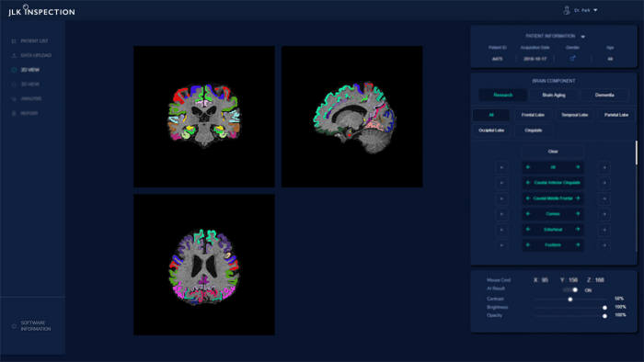Select the Frontal Lobe filter
Image resolution: width=644 pixels, height=362 pixels.
tap(533, 115)
